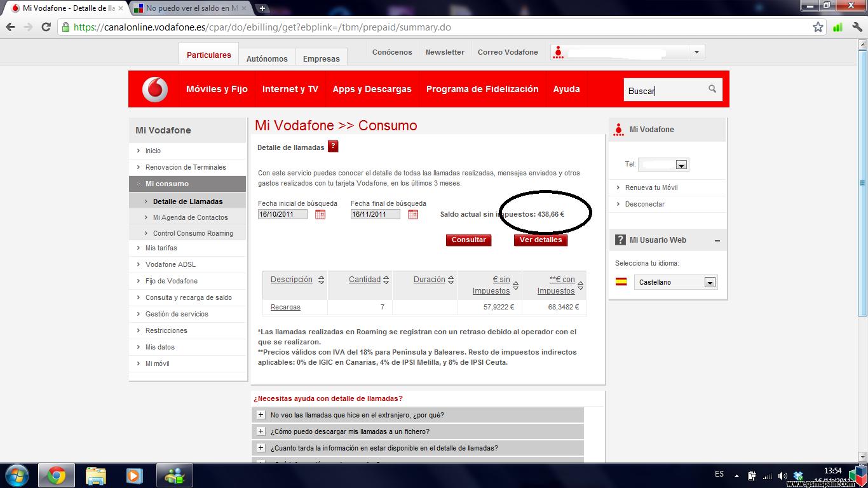868x488 pixels.
Task: Click Desconectar link
Action: (645, 204)
